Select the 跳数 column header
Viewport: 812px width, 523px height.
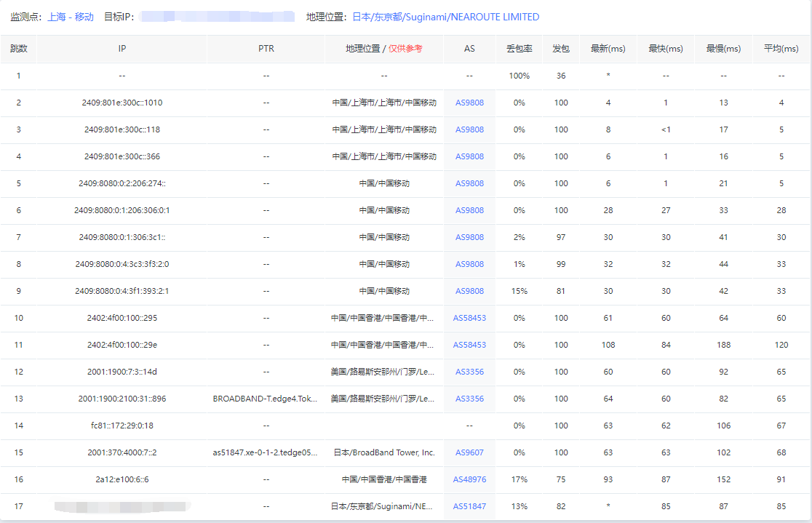[19, 49]
